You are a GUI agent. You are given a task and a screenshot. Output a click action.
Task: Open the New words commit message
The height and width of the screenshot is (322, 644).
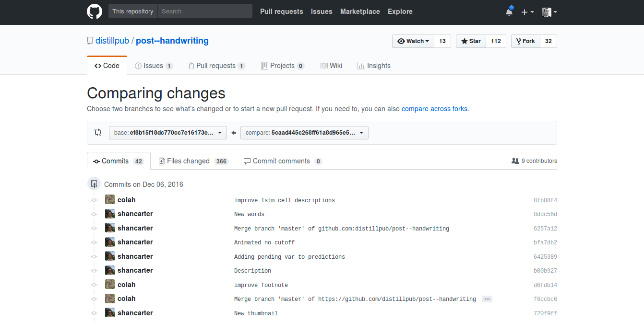point(249,214)
